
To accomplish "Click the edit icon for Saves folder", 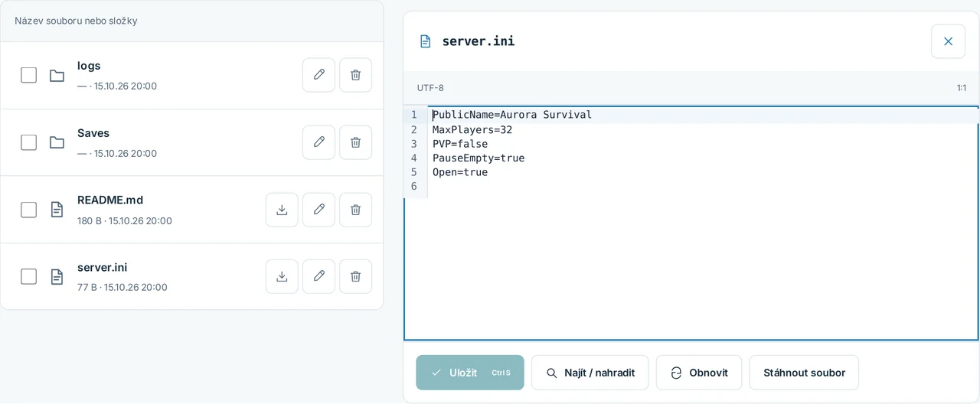I will [318, 142].
